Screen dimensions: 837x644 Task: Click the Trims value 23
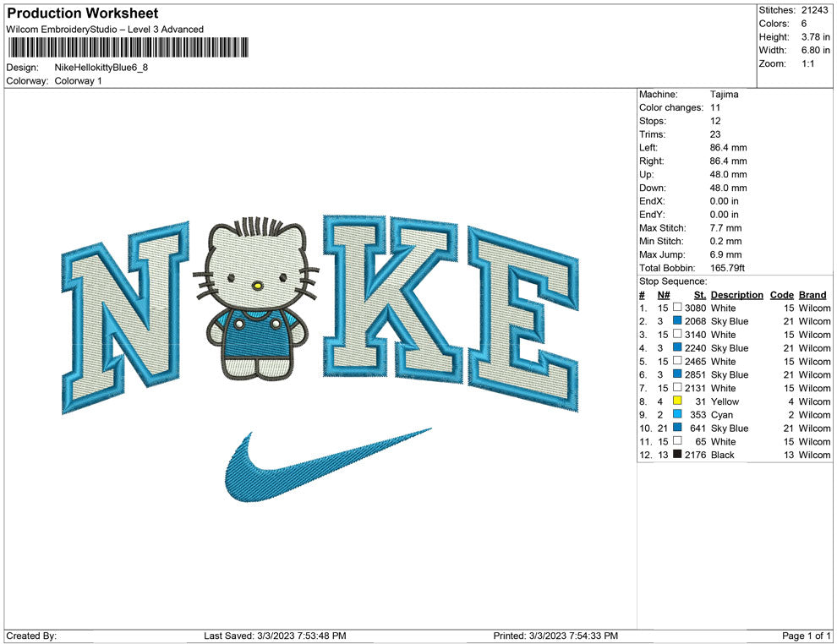pos(714,134)
